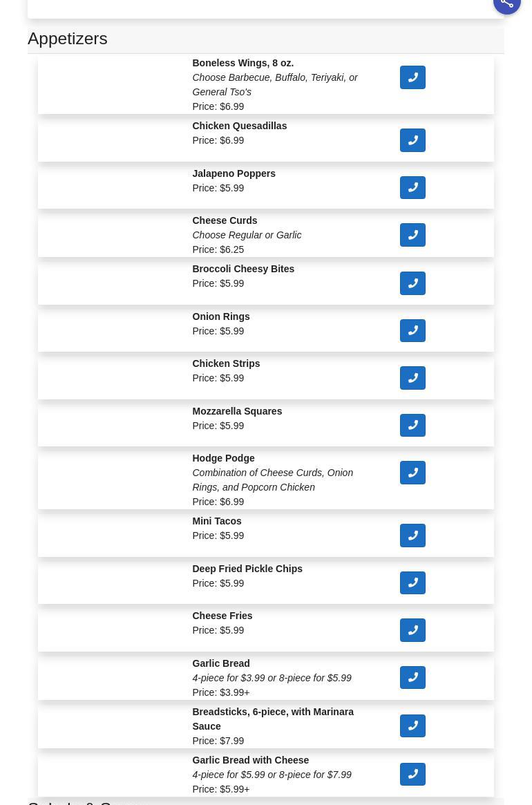Click phone icon for Chicken Quesadillas
The width and height of the screenshot is (532, 805).
click(x=412, y=140)
